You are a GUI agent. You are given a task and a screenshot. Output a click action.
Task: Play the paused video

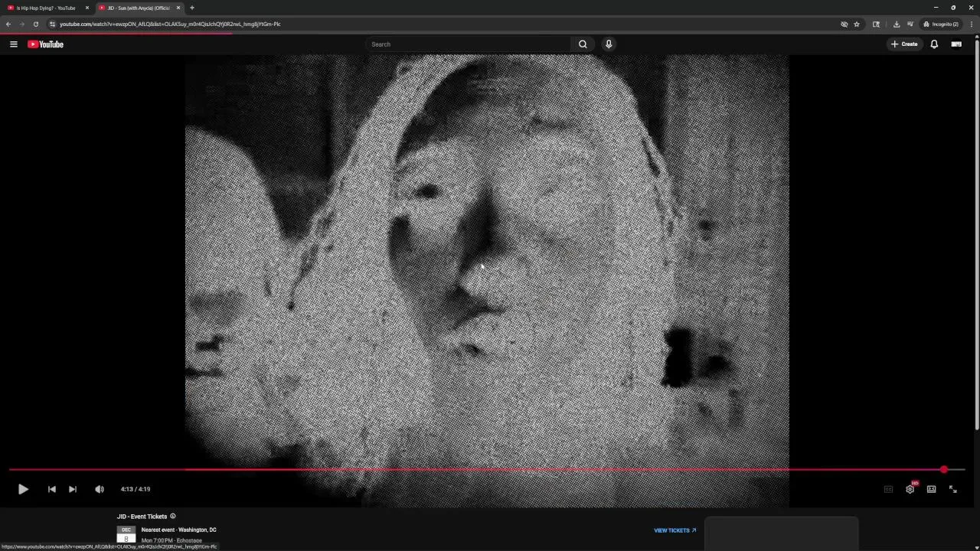[23, 489]
